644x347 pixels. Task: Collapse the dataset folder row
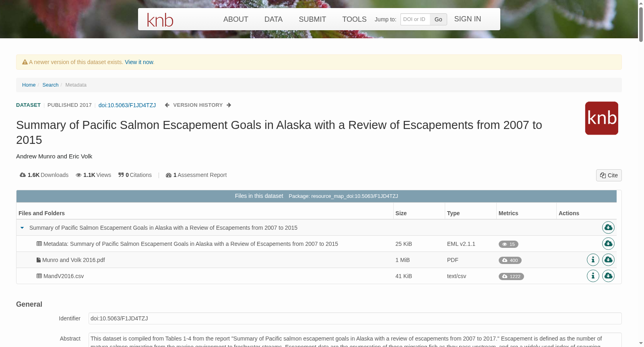point(22,228)
